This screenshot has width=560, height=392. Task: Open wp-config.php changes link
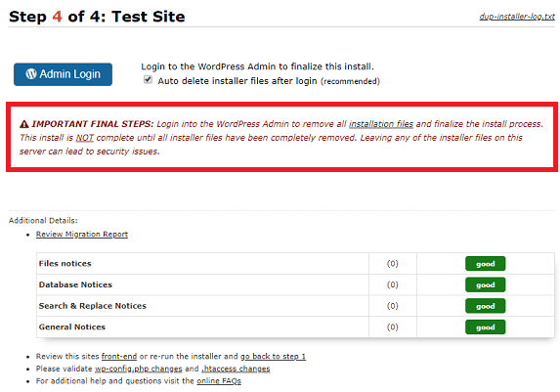(138, 369)
